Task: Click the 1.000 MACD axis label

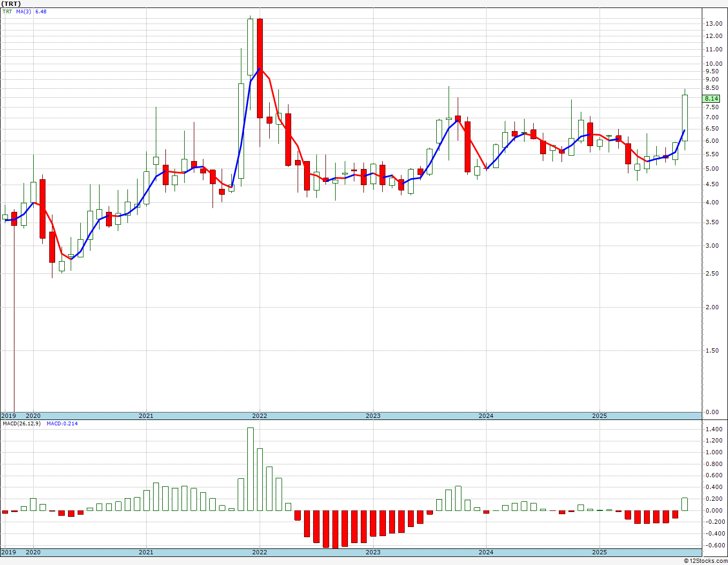Action: click(714, 452)
